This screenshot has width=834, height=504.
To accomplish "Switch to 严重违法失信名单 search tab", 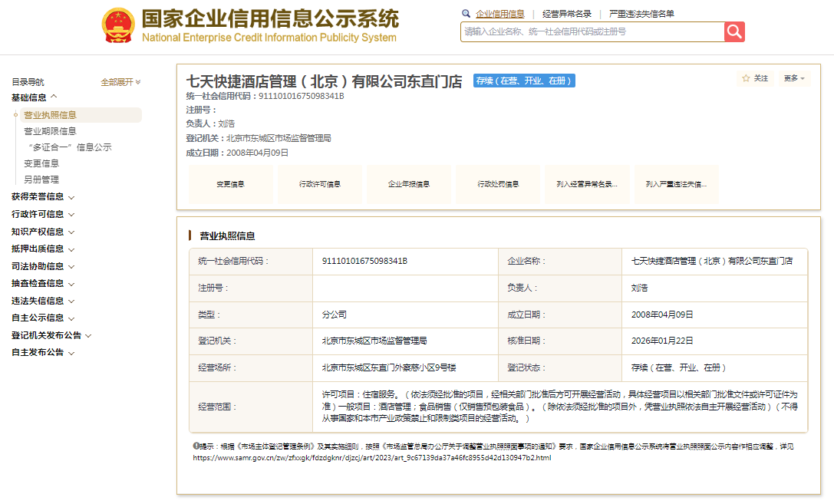I will tap(641, 14).
